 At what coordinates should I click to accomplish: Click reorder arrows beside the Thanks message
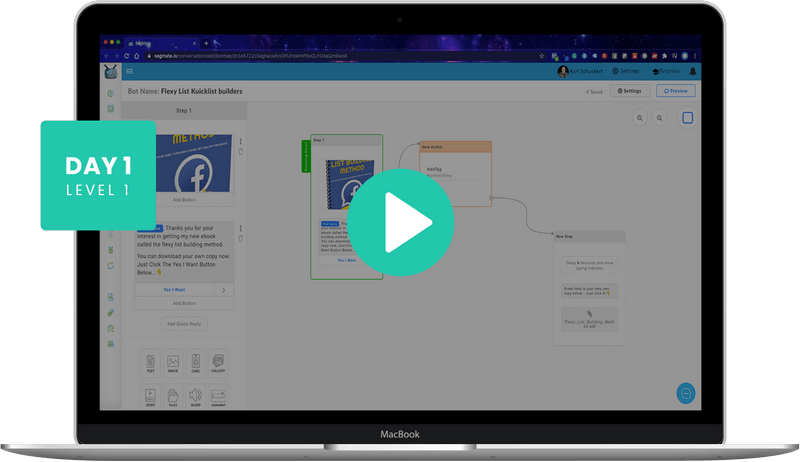point(240,228)
